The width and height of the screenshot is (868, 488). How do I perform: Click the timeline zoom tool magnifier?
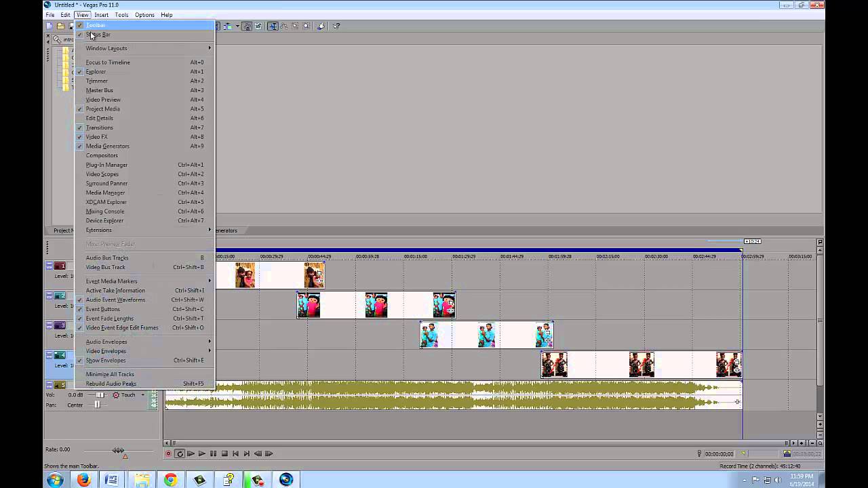click(820, 443)
